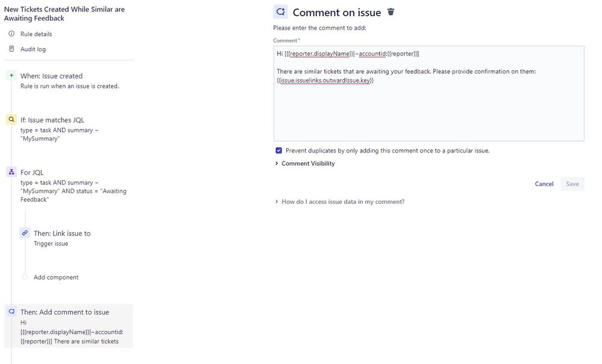Select the plus icon for Issue created trigger
Image resolution: width=602 pixels, height=364 pixels.
tap(11, 76)
